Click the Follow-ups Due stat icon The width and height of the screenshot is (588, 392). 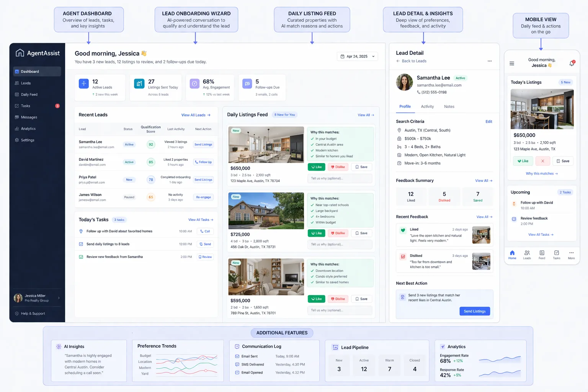point(247,83)
